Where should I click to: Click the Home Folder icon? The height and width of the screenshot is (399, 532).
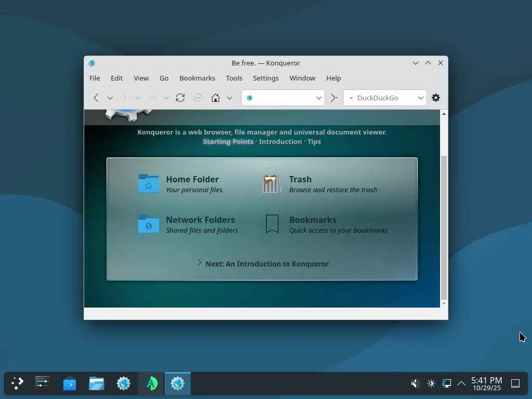point(149,183)
